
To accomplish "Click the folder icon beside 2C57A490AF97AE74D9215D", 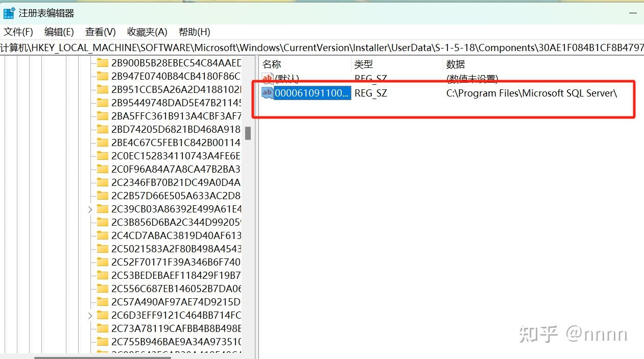I will pyautogui.click(x=102, y=302).
